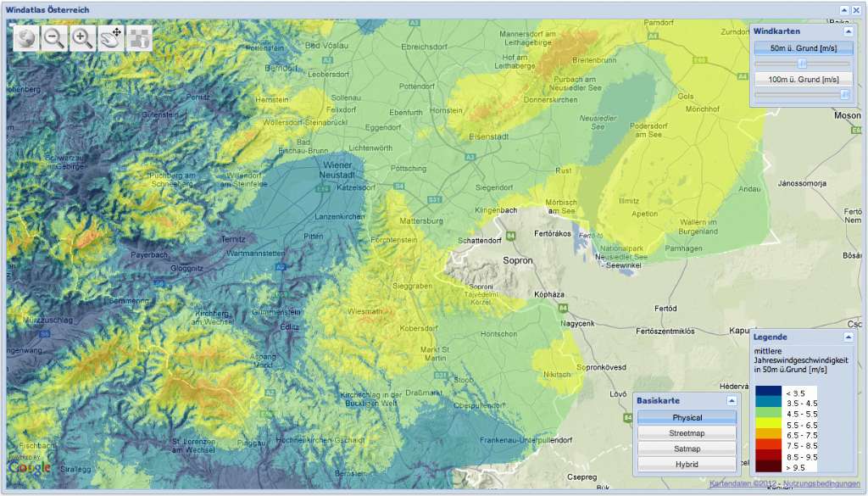Activate the pan hand tool
The image size is (868, 496).
pos(111,38)
